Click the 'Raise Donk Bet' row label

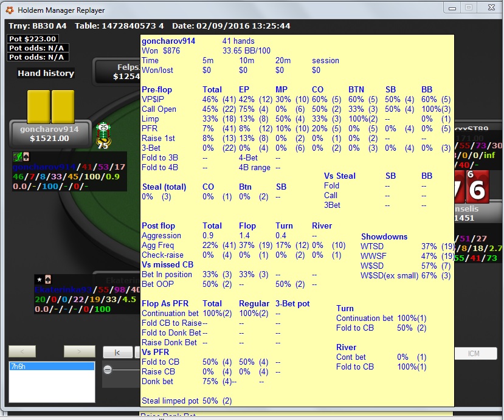click(169, 343)
